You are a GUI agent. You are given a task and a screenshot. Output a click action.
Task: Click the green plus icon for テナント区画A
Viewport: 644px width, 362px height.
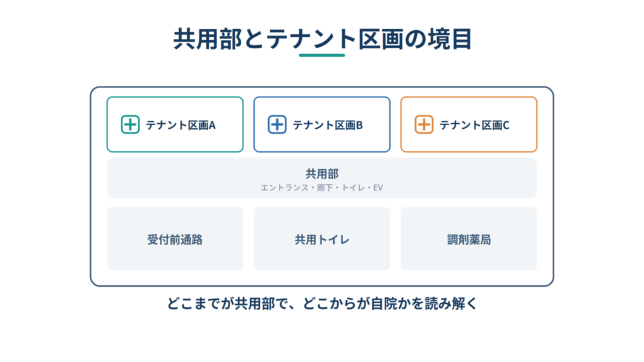pos(130,124)
